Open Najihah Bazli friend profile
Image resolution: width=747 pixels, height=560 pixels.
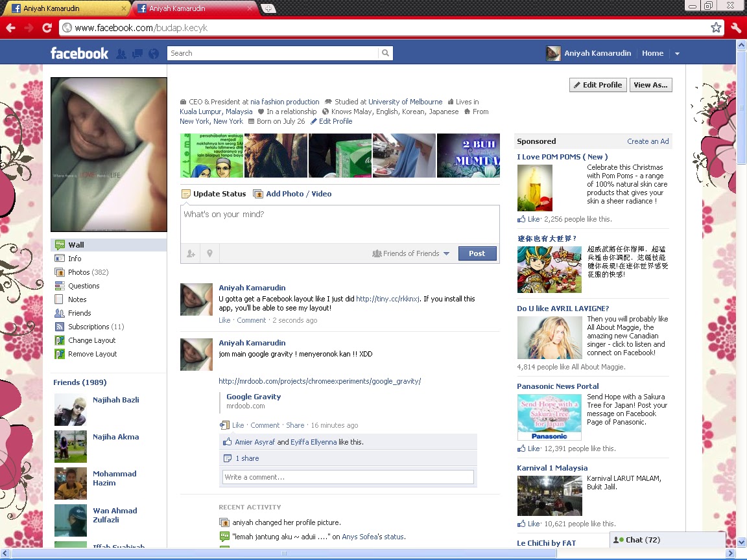pyautogui.click(x=116, y=400)
